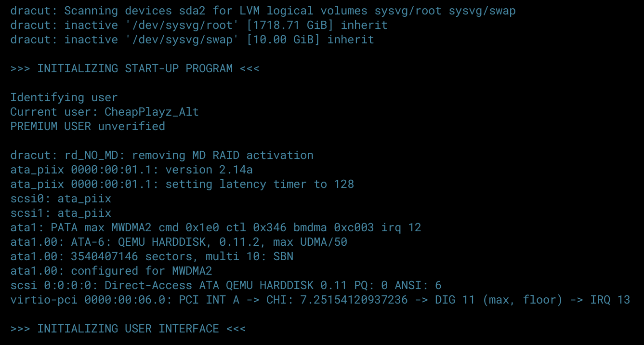
Task: Click the inactive /dev/sysvg/swap line
Action: 192,40
